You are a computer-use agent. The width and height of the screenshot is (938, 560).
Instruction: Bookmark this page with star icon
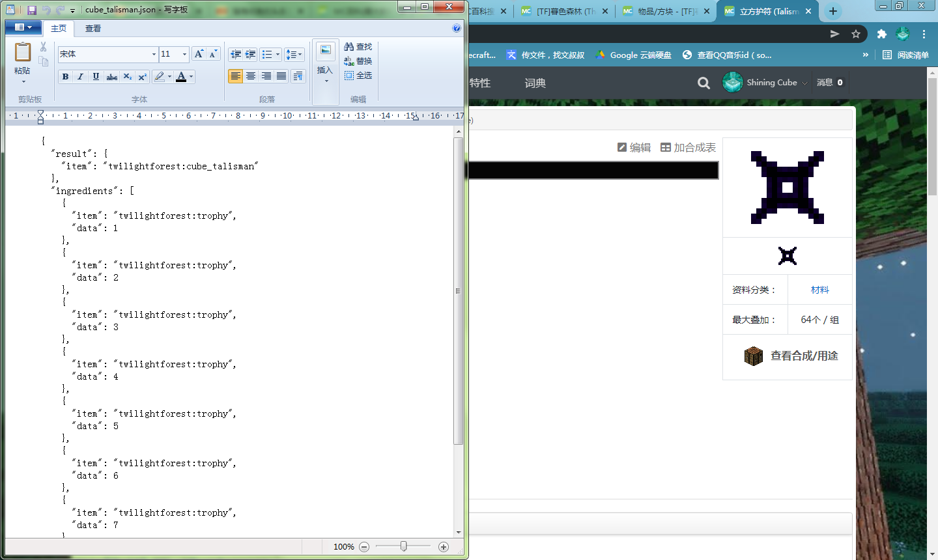pyautogui.click(x=856, y=34)
